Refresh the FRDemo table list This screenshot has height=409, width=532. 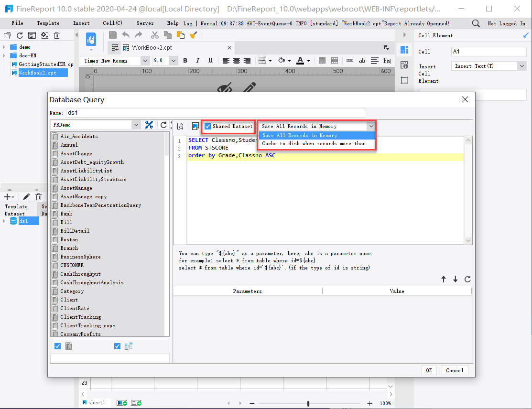[164, 124]
